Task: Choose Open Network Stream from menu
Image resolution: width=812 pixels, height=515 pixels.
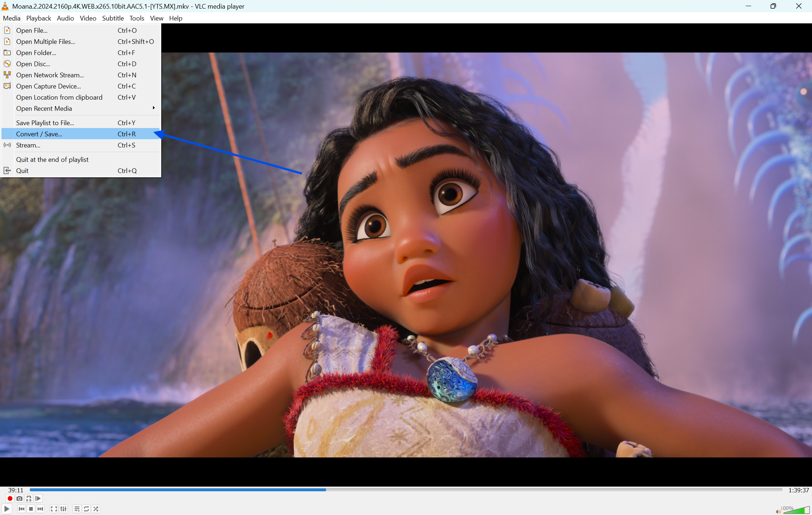Action: click(x=50, y=75)
